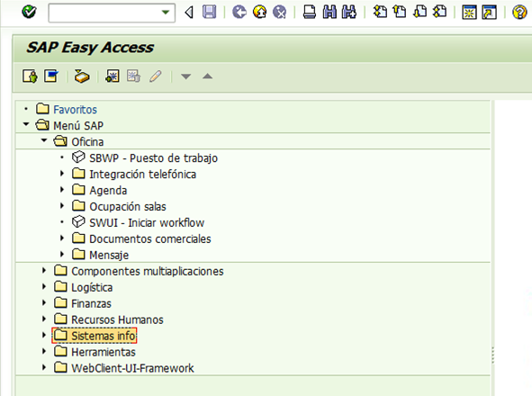Expand the Agenda folder
This screenshot has height=396, width=532.
click(x=62, y=189)
